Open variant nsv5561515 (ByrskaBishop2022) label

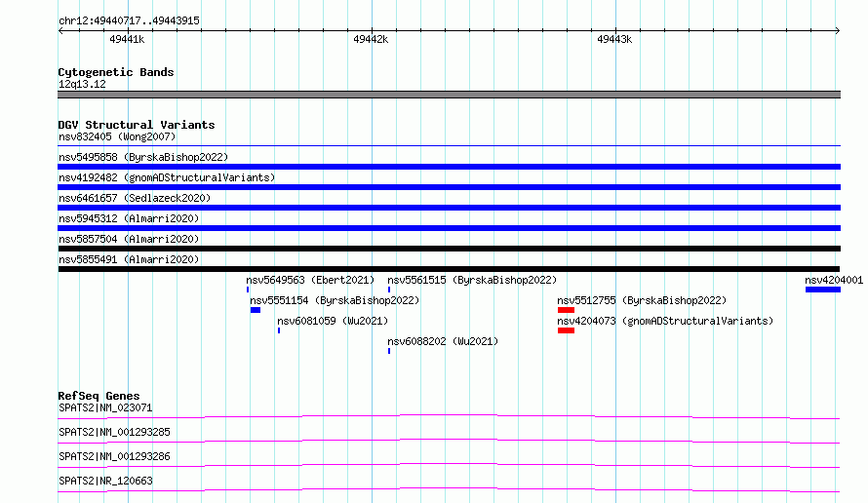pos(472,280)
